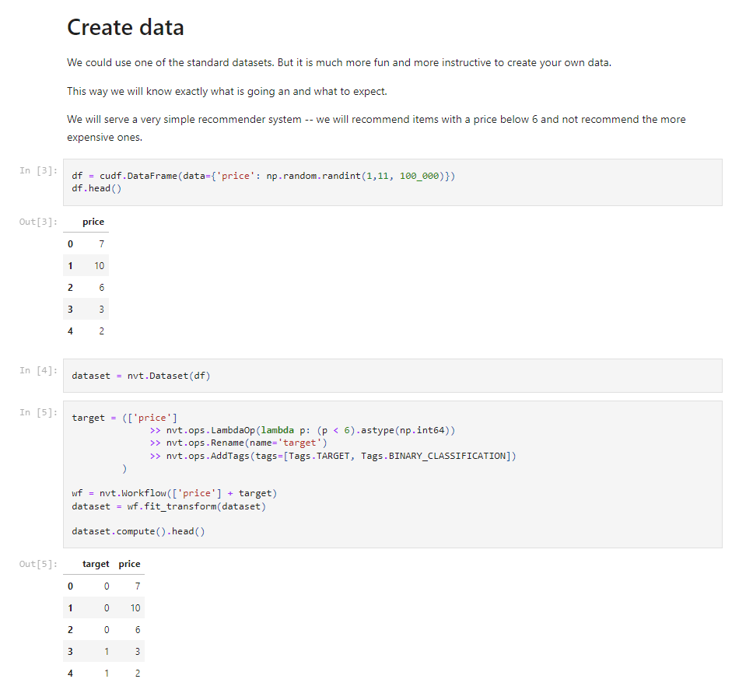739x700 pixels.
Task: Click row index 0 in the Out[3] table
Action: (x=70, y=243)
